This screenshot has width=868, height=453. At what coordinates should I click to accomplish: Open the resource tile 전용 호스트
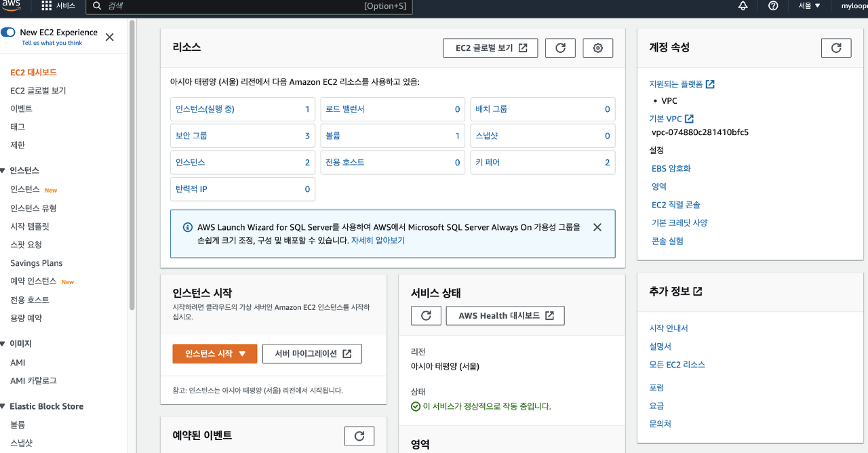pyautogui.click(x=393, y=163)
